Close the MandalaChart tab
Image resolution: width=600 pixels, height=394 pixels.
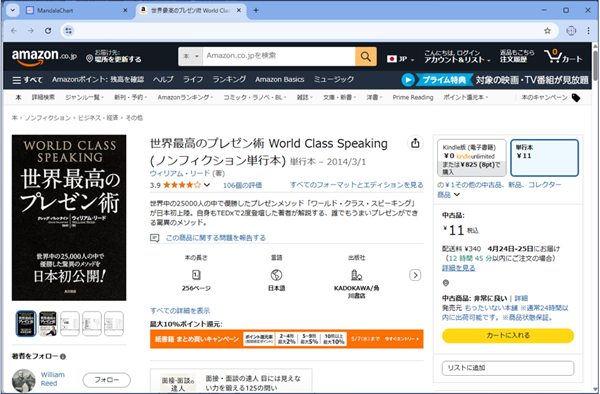[x=125, y=11]
